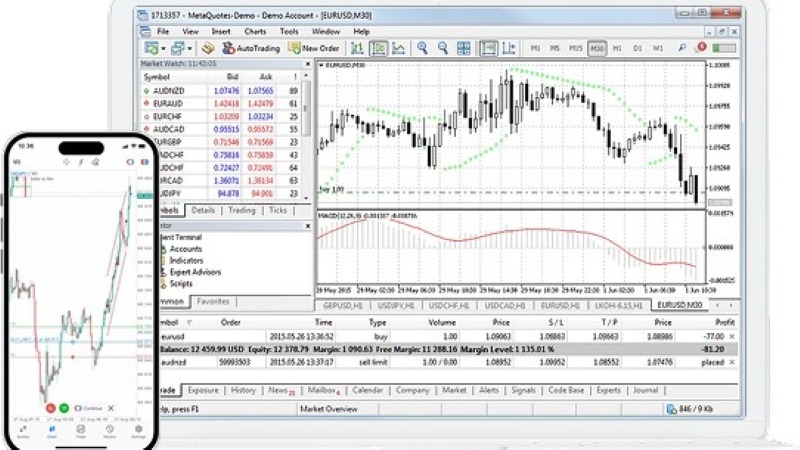
Task: Select the line chart icon
Action: pos(398,48)
